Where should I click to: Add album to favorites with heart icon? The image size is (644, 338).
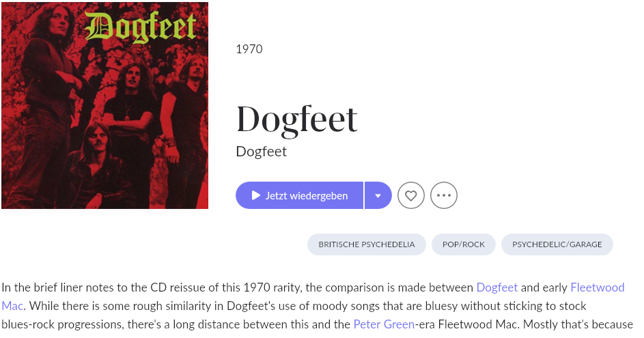click(x=410, y=195)
